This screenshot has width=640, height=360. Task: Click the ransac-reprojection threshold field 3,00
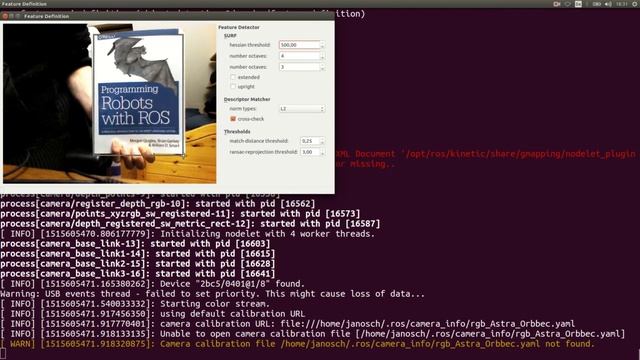310,152
